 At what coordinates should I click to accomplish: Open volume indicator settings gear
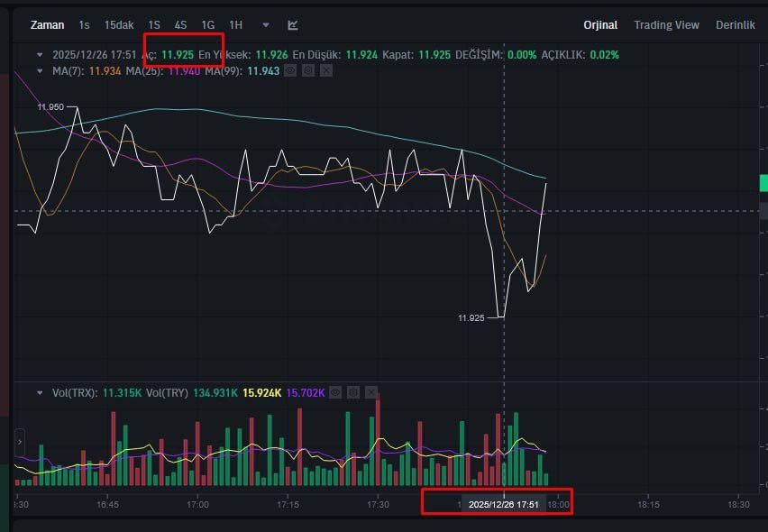click(x=353, y=392)
